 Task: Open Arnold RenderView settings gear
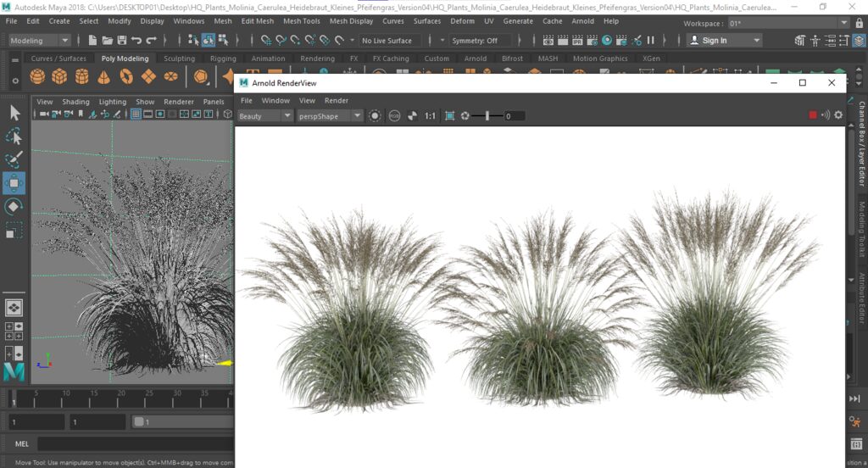point(838,115)
